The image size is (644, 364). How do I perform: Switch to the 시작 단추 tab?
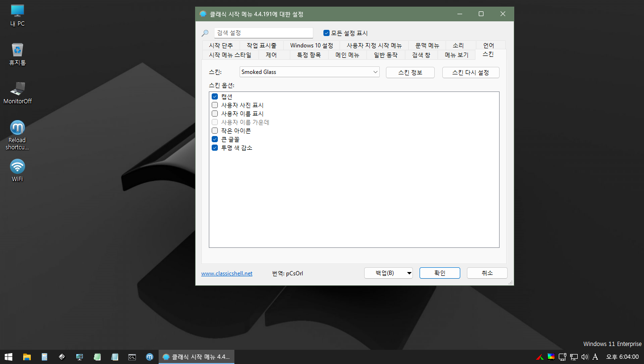tap(221, 45)
